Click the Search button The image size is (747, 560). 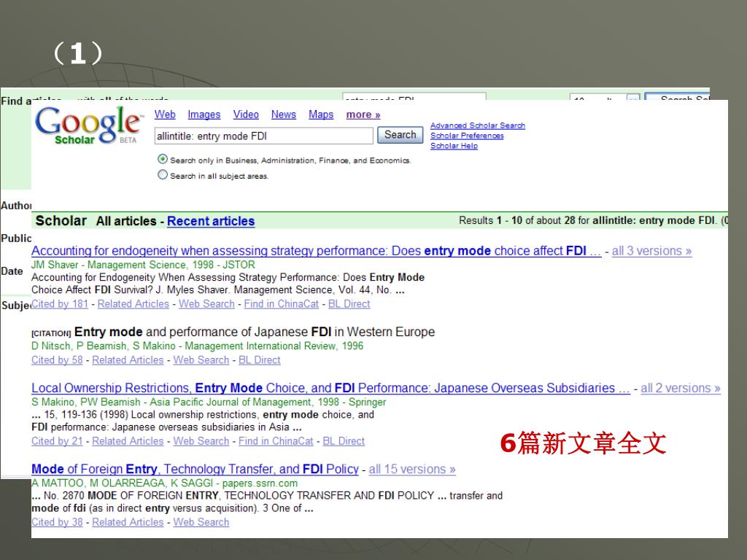(400, 135)
